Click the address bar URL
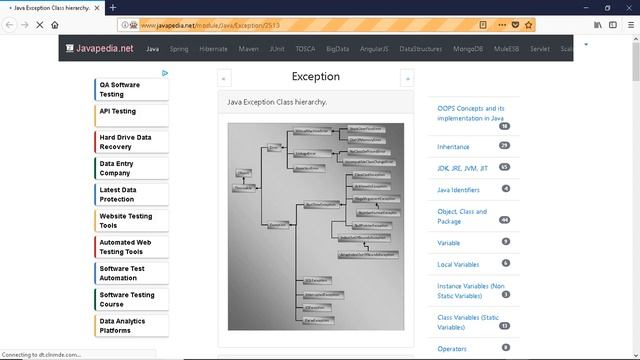This screenshot has width=640, height=360. [210, 25]
